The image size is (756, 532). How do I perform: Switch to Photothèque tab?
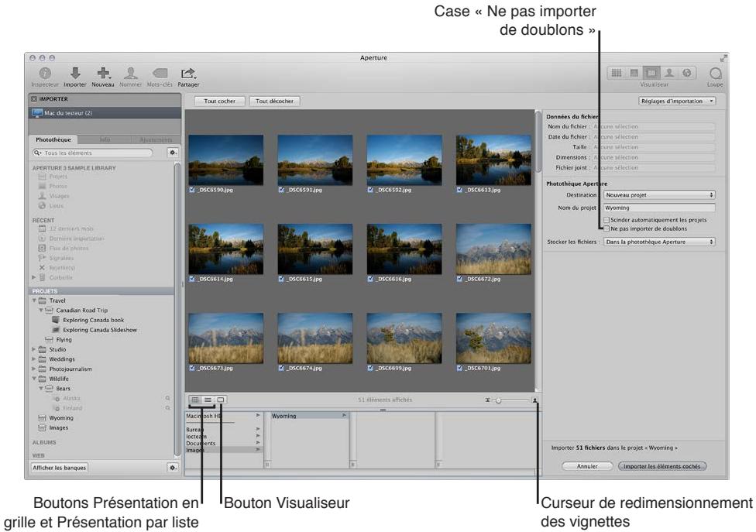click(x=53, y=139)
